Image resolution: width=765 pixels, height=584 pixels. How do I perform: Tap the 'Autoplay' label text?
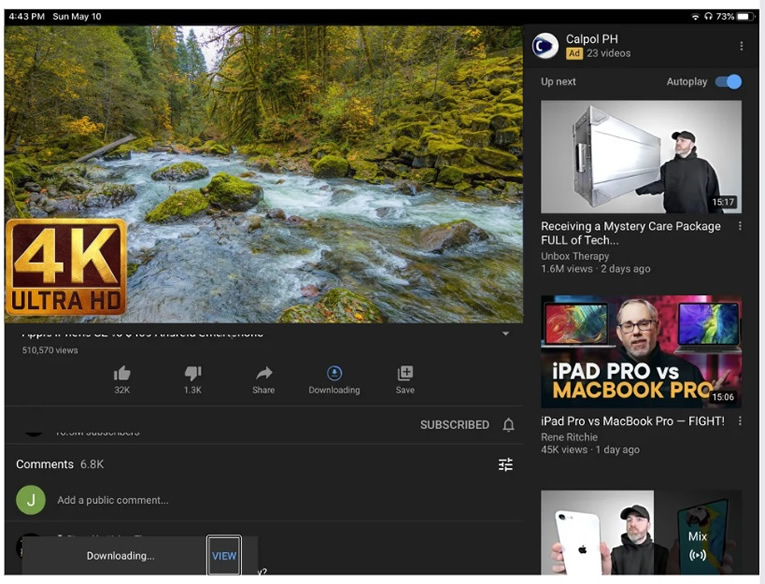click(x=687, y=82)
